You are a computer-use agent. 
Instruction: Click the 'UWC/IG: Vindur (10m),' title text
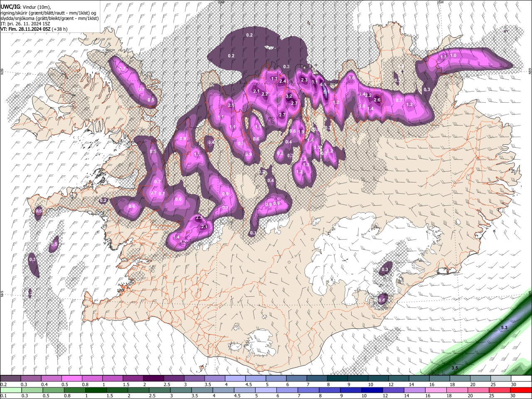[26, 7]
